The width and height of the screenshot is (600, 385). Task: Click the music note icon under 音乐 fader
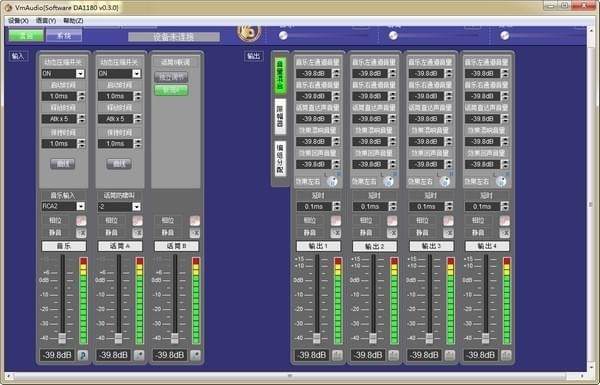point(83,355)
